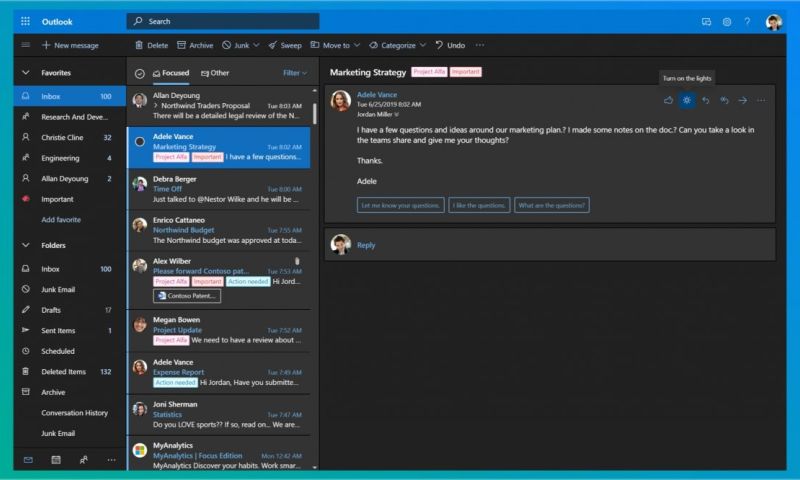Expand Northwind Traders Proposal conversation chevron
The height and width of the screenshot is (480, 800).
click(x=156, y=106)
